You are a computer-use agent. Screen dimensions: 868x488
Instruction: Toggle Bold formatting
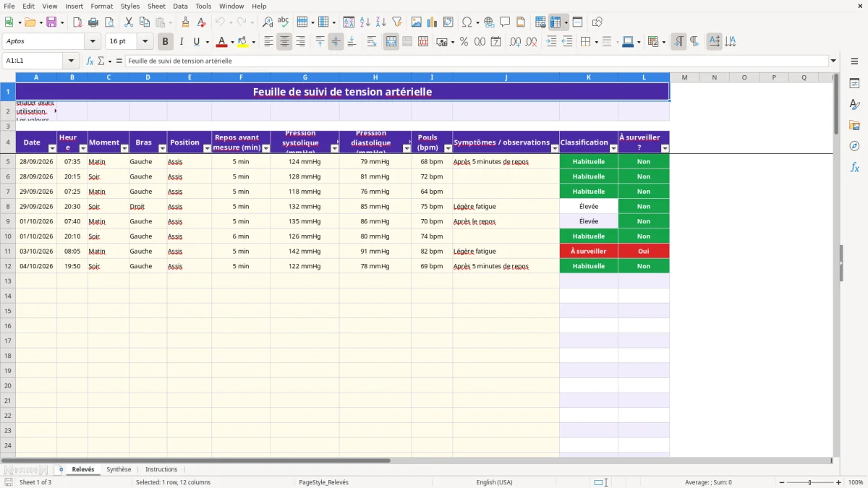tap(165, 42)
